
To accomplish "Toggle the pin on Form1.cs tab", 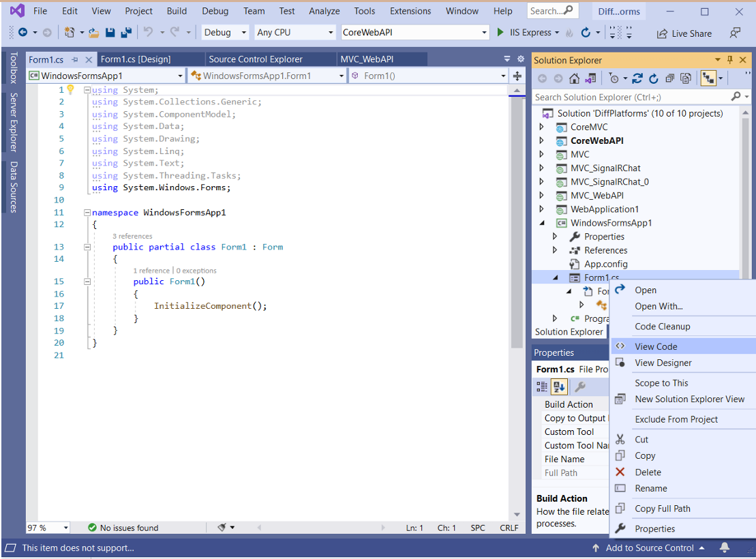I will coord(75,60).
